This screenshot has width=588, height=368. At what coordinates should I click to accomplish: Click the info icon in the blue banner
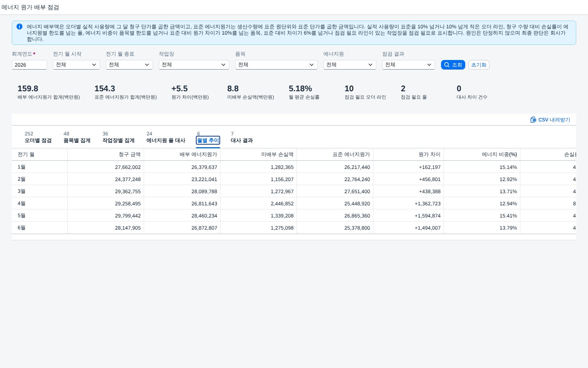pyautogui.click(x=19, y=26)
